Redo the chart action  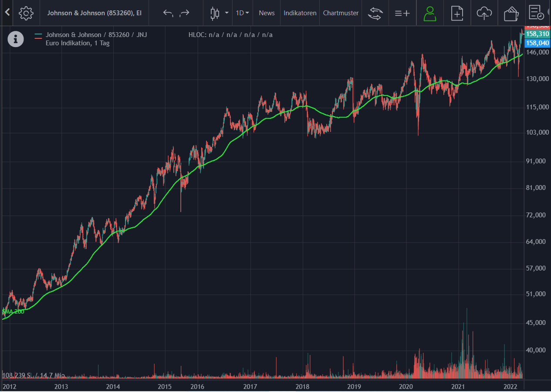185,13
